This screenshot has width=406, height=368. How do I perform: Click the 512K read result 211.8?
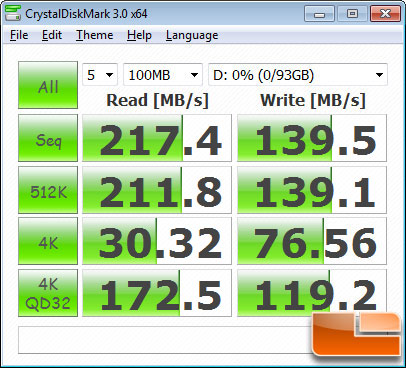tap(157, 190)
